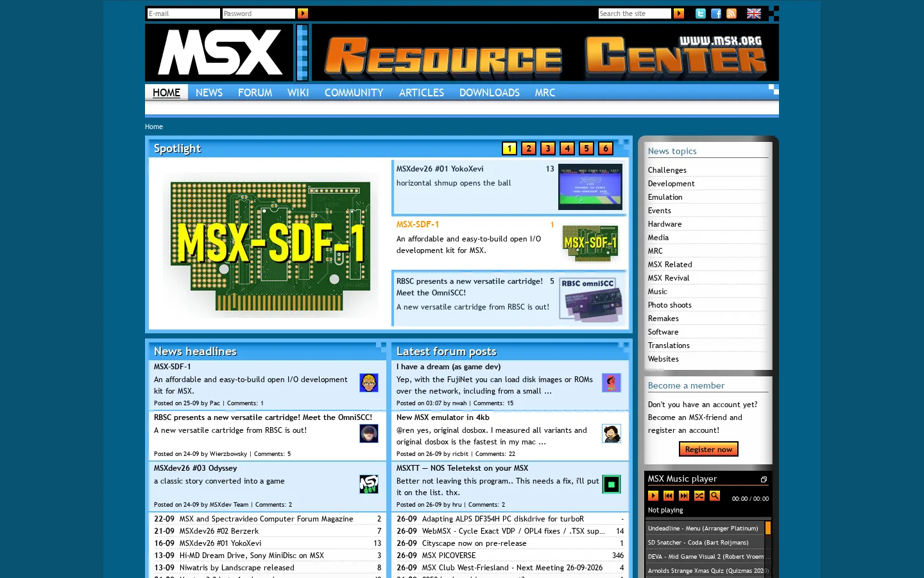Focus the Password login field

pos(259,13)
